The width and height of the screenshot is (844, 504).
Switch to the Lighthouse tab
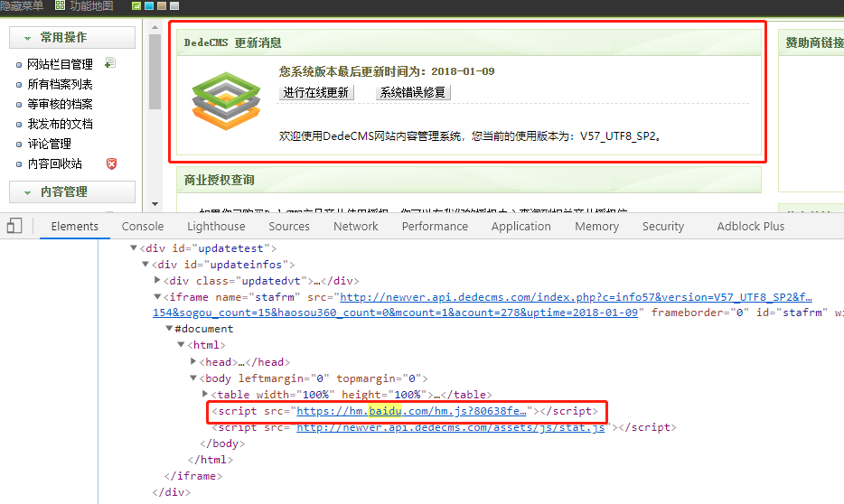click(216, 227)
